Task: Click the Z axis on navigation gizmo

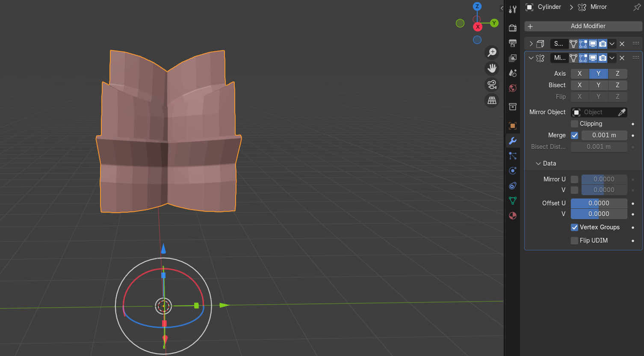Action: coord(477,6)
